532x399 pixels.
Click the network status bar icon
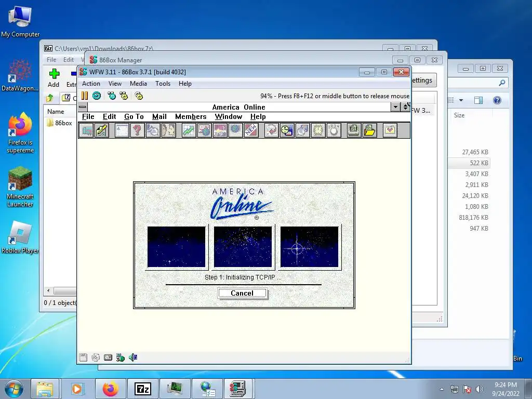121,357
